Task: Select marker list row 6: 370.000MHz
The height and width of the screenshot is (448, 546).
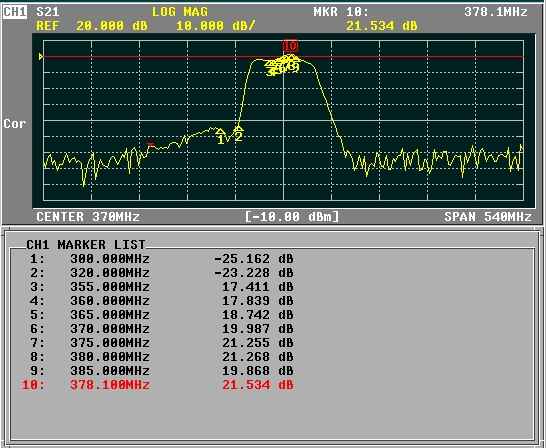Action: tap(162, 329)
